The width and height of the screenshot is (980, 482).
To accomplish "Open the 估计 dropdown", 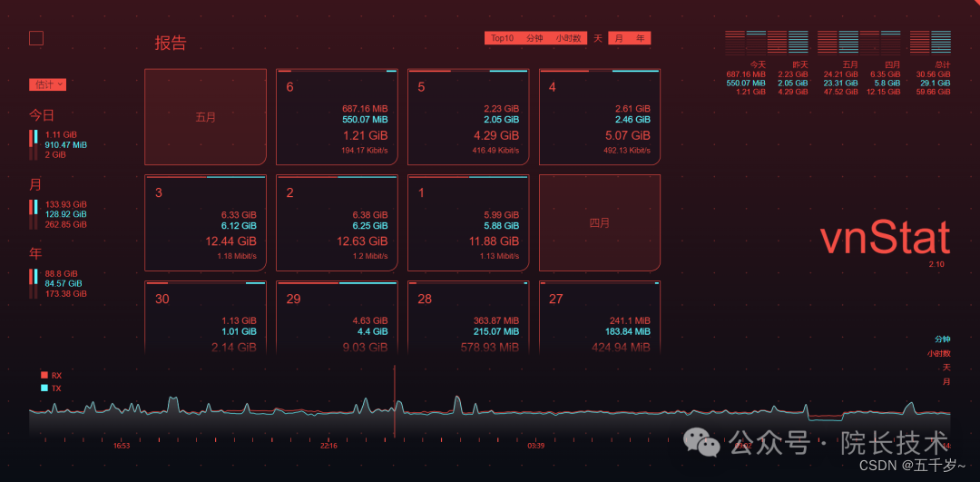I will (x=47, y=84).
